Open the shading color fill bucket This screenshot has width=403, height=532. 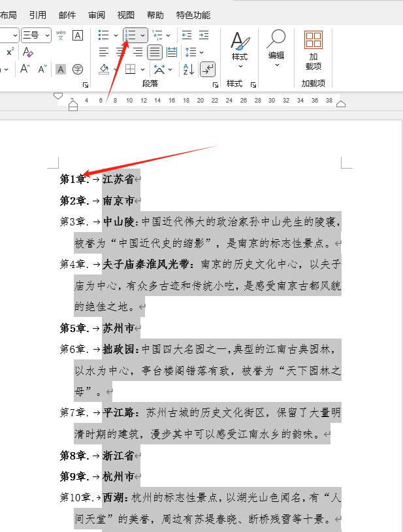[x=105, y=69]
